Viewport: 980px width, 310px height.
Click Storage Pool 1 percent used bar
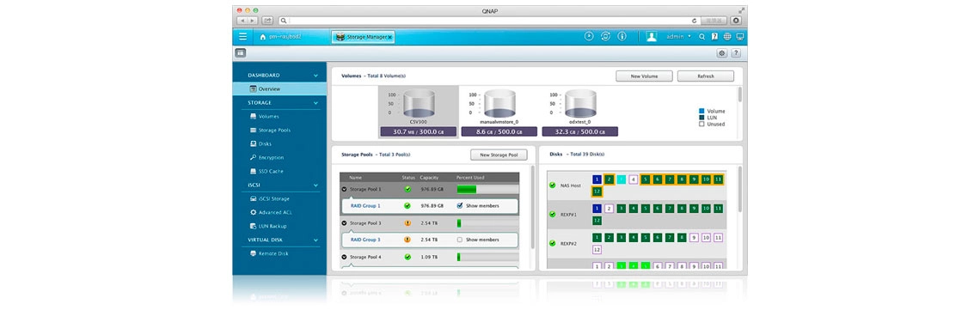pos(487,189)
